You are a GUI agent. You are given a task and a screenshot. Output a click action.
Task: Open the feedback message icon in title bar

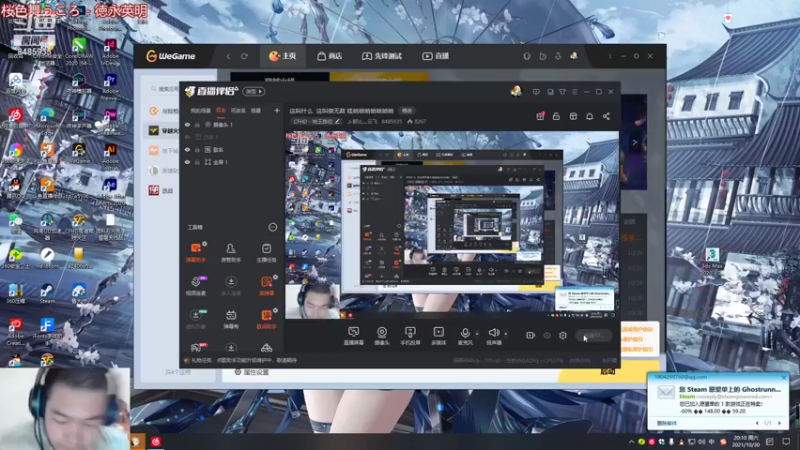[536, 92]
